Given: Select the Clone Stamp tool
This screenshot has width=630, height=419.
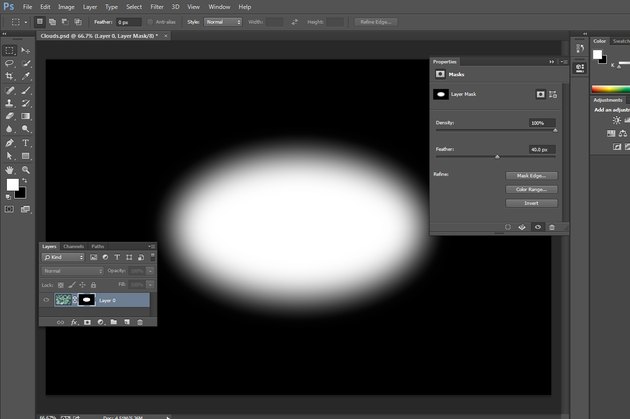Looking at the screenshot, I should (x=10, y=103).
